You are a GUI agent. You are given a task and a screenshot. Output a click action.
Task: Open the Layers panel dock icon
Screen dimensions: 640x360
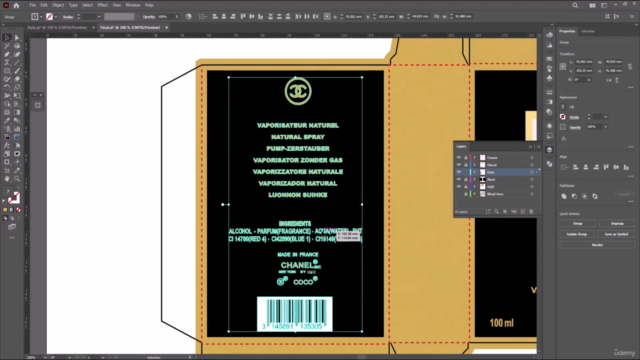pyautogui.click(x=549, y=150)
